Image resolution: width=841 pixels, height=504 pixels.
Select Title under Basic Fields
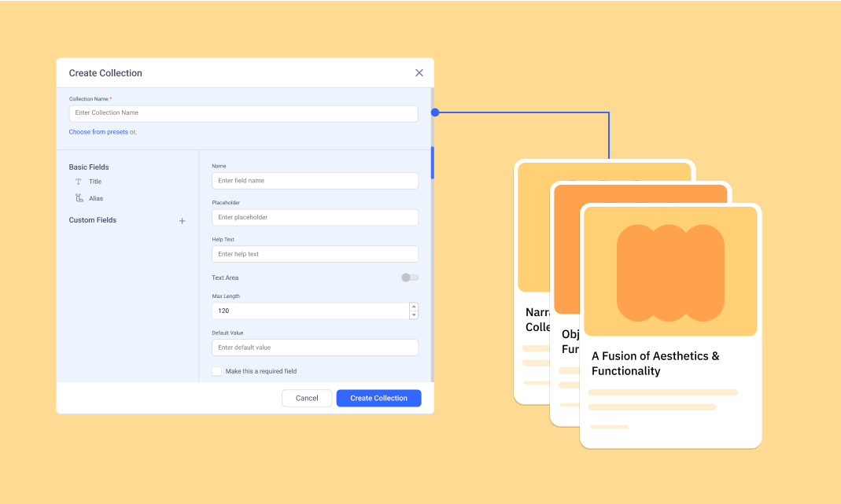(x=95, y=182)
